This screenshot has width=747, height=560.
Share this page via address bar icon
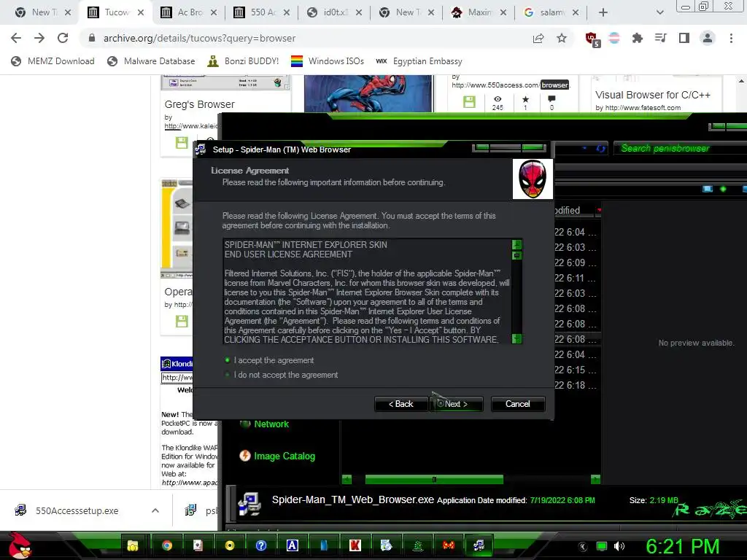click(x=538, y=38)
